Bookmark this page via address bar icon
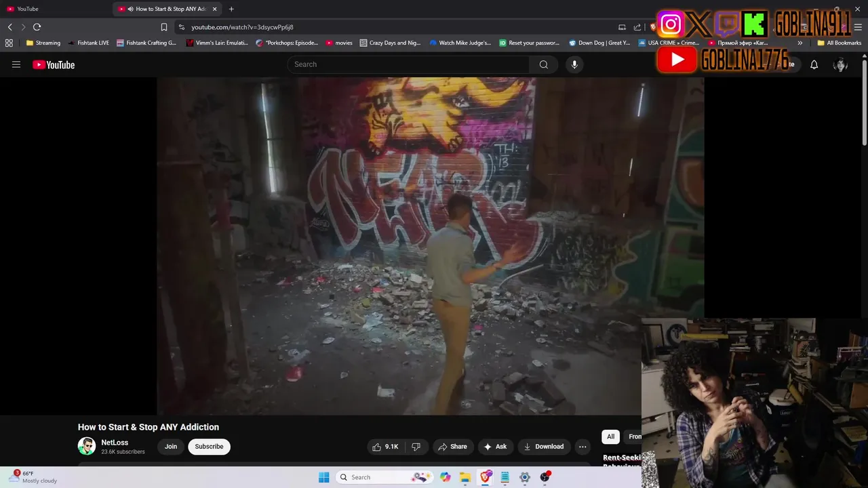 [x=164, y=27]
